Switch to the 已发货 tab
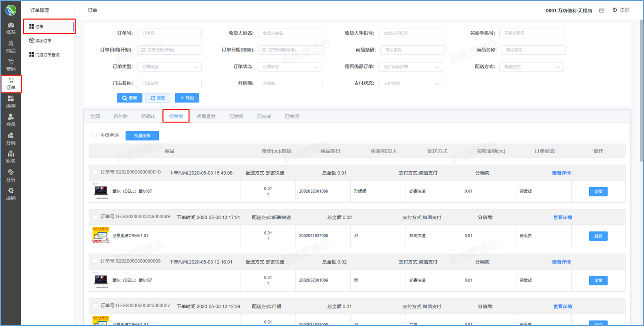The width and height of the screenshot is (644, 326). coord(236,117)
